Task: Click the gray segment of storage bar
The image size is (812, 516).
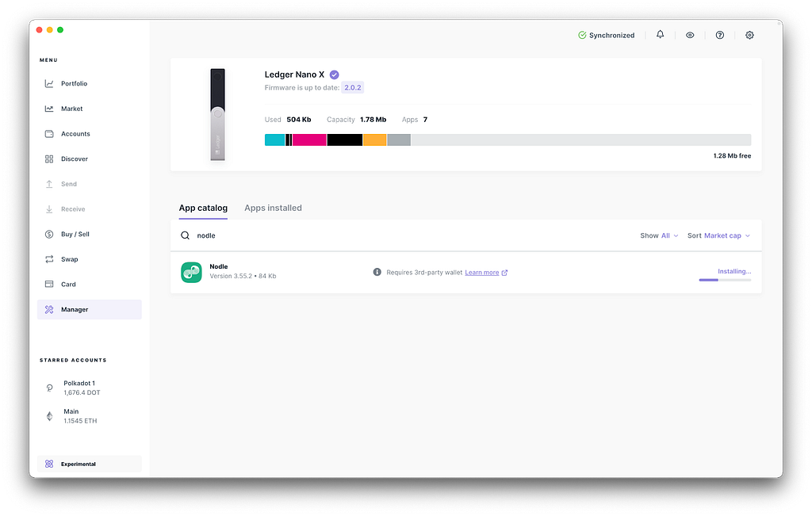Action: (x=399, y=140)
